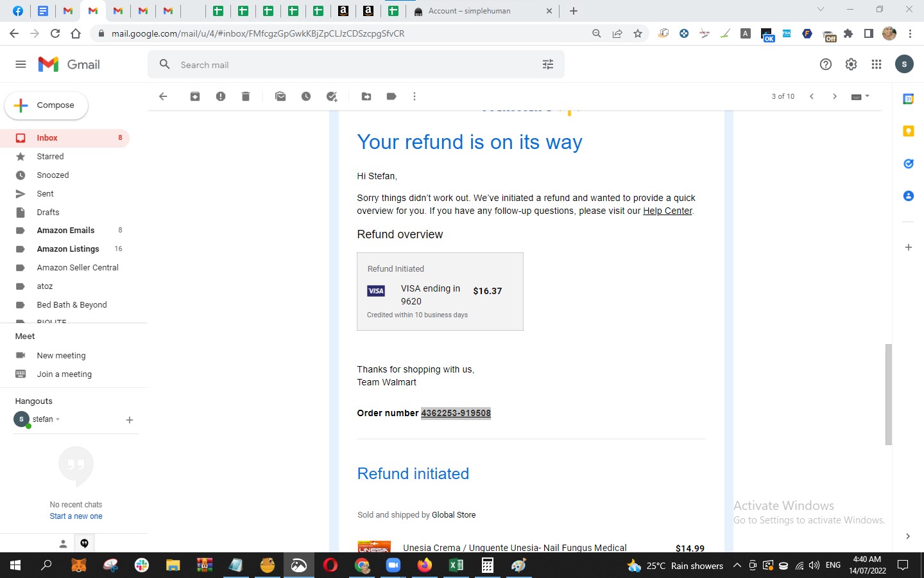Viewport: 924px width, 578px height.
Task: Mark the email as unread
Action: pyautogui.click(x=280, y=96)
